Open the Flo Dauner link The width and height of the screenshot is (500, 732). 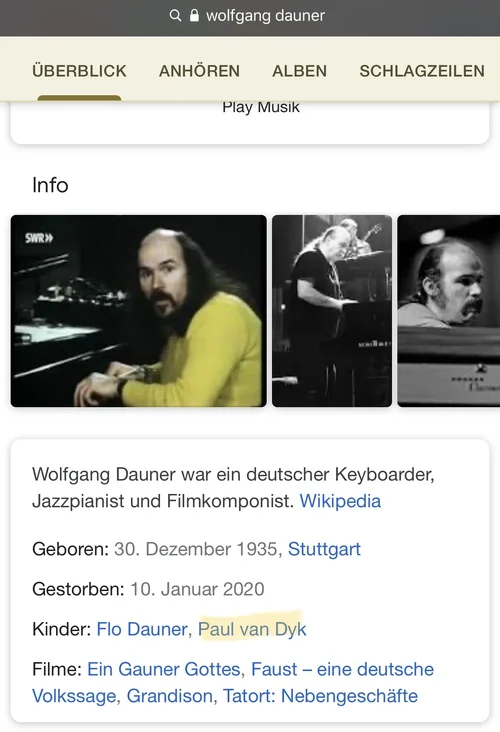[142, 629]
